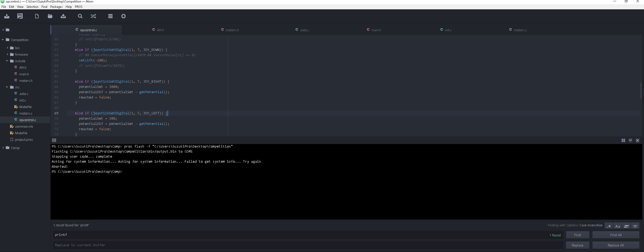Maximize the terminal panel
Screen dimensions: 644x252
point(623,140)
